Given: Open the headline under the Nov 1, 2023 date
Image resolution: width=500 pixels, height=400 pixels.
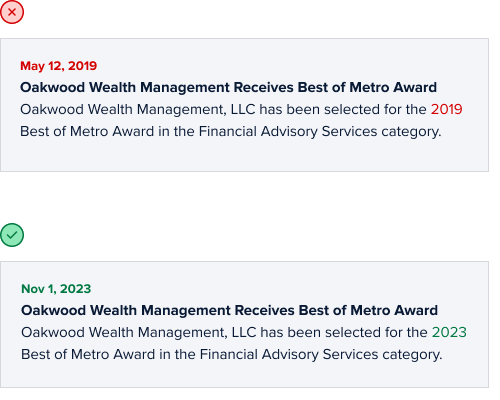Looking at the screenshot, I should pos(229,310).
